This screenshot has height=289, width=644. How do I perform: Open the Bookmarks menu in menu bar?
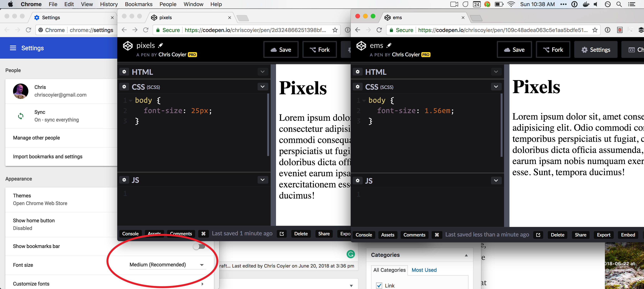pyautogui.click(x=139, y=4)
